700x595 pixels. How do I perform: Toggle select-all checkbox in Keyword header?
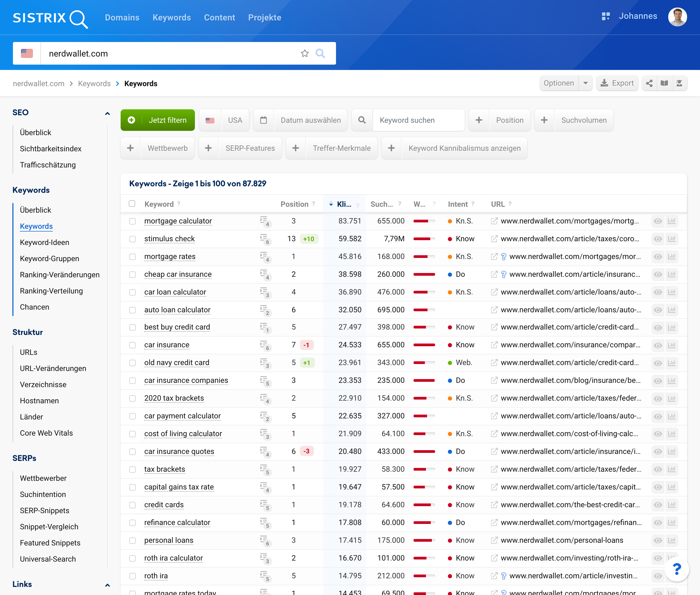132,204
